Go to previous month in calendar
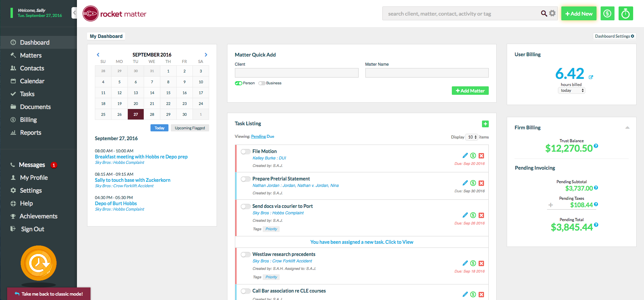Screen dimensions: 644x300 point(98,55)
